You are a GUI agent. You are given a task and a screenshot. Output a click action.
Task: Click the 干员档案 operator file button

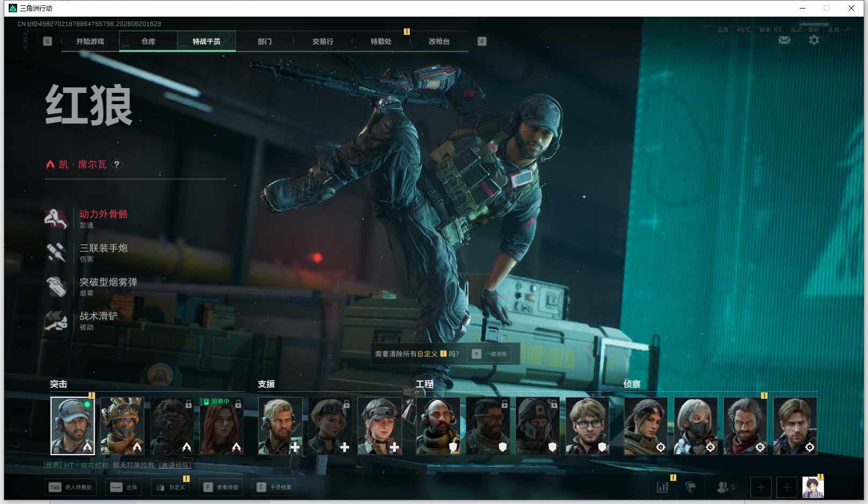pyautogui.click(x=274, y=487)
